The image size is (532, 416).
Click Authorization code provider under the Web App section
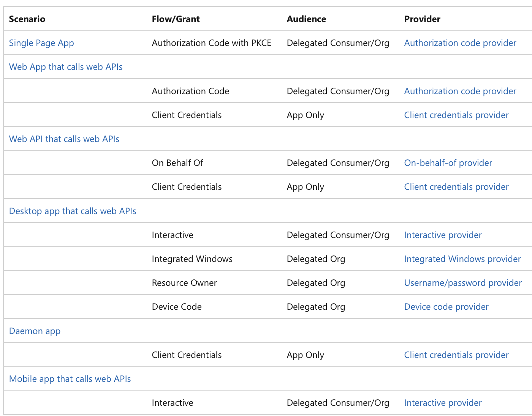[x=460, y=91]
